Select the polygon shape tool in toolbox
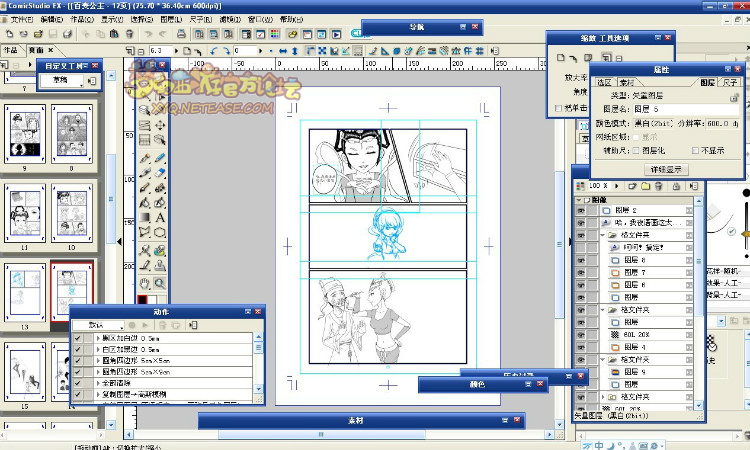The height and width of the screenshot is (450, 750). [160, 232]
